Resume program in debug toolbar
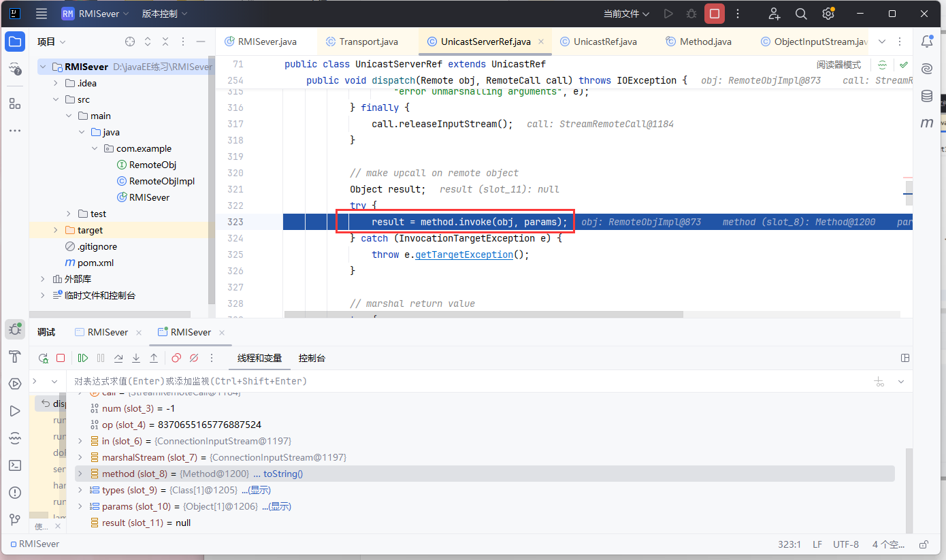Screen dimensions: 946x560 click(83, 358)
